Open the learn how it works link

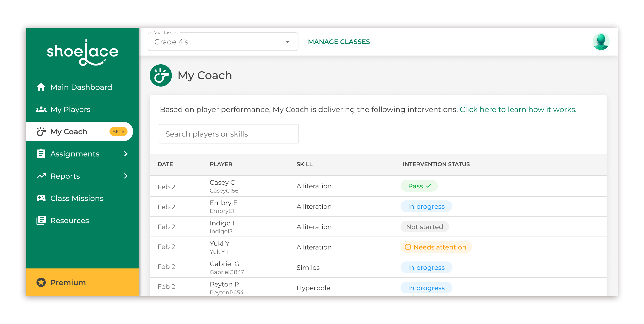click(518, 109)
